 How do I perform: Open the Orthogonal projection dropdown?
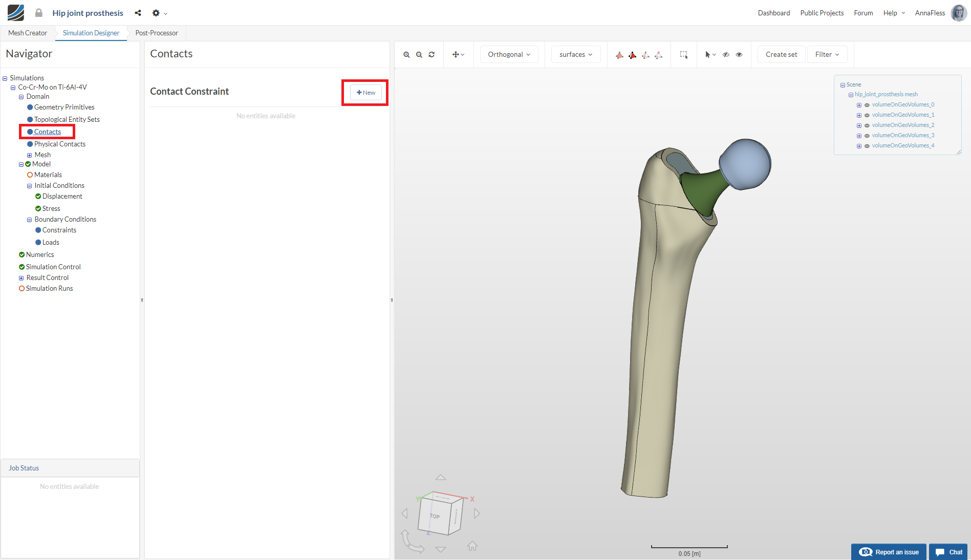click(x=509, y=54)
